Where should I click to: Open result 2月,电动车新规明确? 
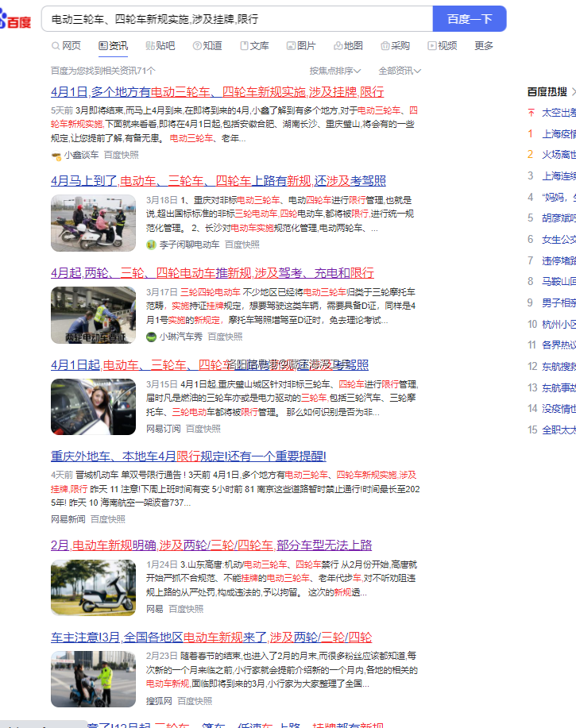click(211, 545)
